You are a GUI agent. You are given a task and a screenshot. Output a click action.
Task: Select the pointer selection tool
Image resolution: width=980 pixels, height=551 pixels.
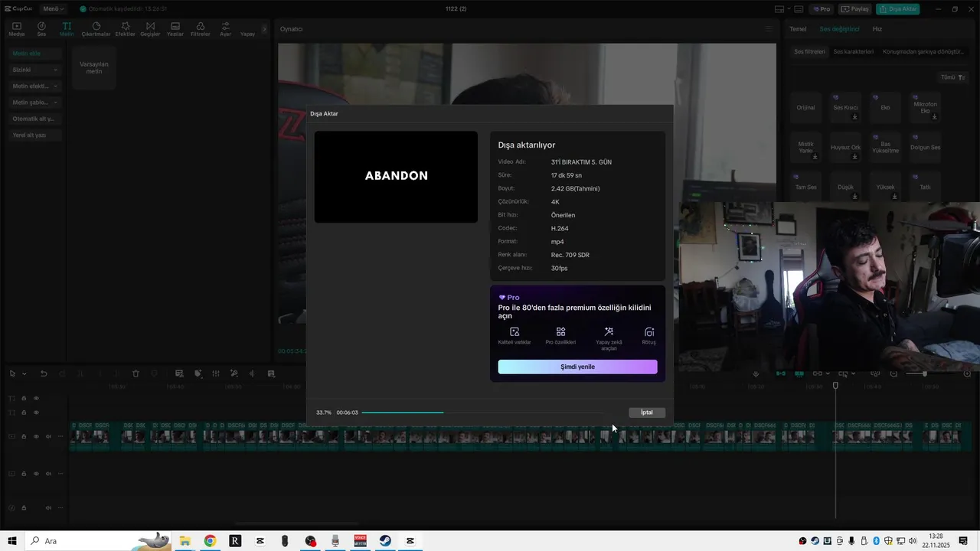[x=12, y=373]
